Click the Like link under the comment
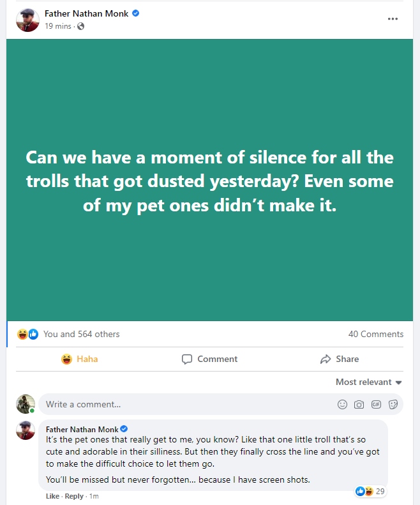This screenshot has width=420, height=505. tap(52, 496)
